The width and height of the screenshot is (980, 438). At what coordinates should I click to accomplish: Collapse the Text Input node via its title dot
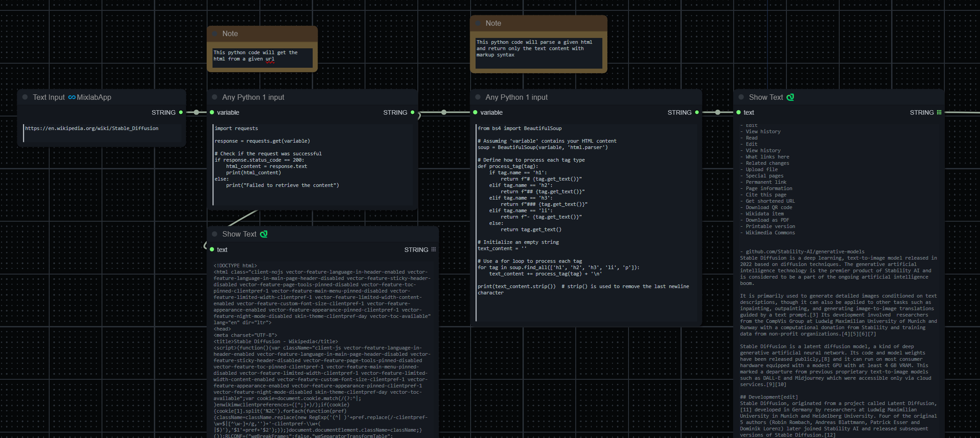pyautogui.click(x=25, y=97)
